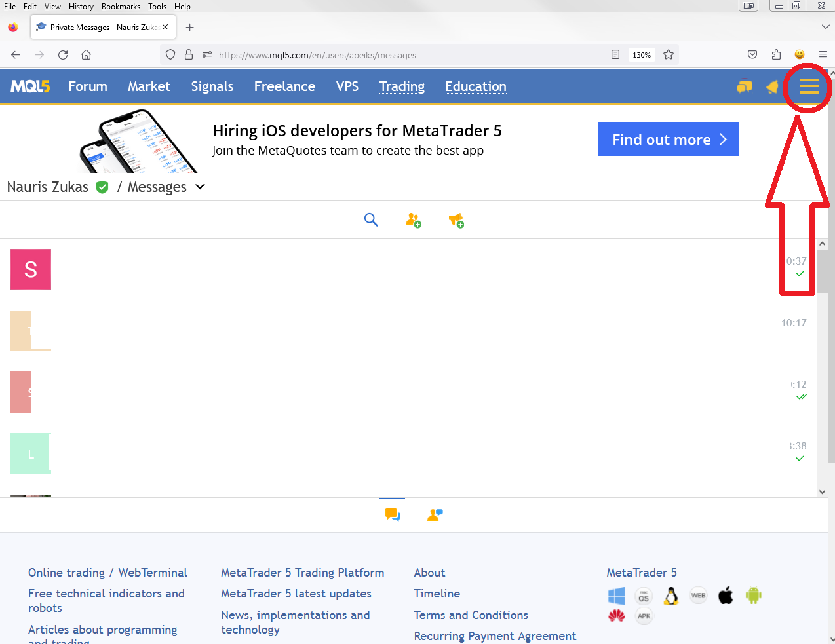
Task: Click the MQL5 logo
Action: pyautogui.click(x=30, y=86)
